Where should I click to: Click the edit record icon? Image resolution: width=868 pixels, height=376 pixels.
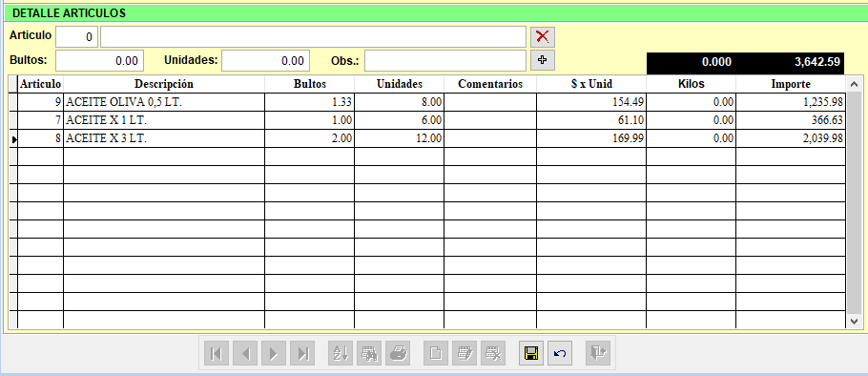[x=465, y=353]
